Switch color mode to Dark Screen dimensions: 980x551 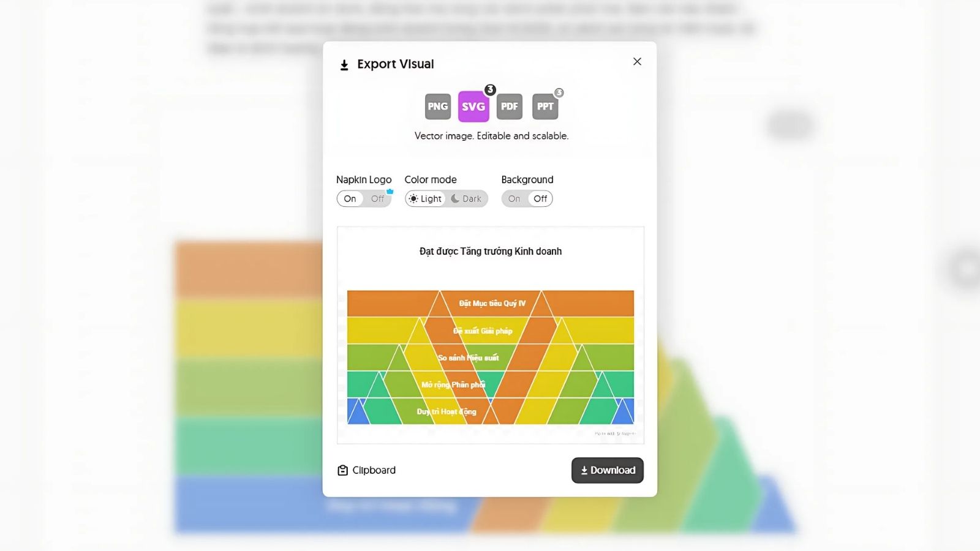pos(467,199)
